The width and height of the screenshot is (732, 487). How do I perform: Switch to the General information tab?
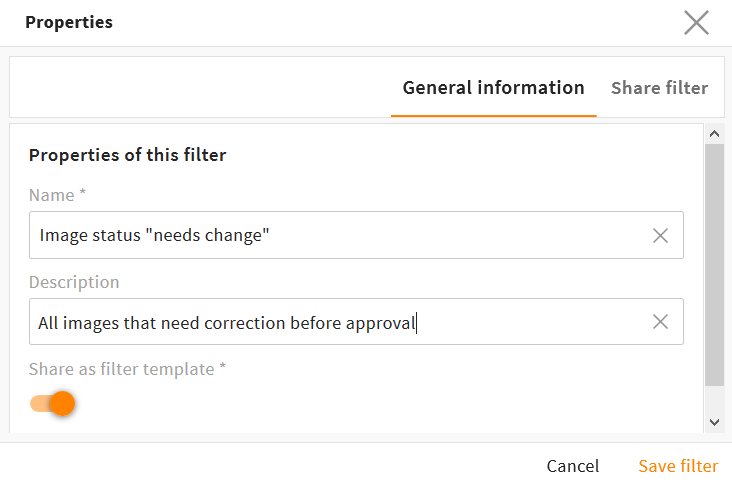[493, 88]
